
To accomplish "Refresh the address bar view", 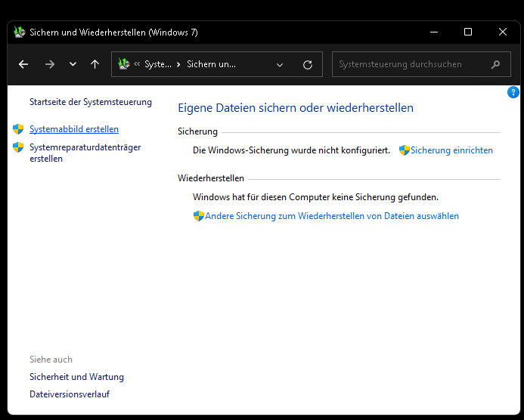I will pyautogui.click(x=308, y=64).
